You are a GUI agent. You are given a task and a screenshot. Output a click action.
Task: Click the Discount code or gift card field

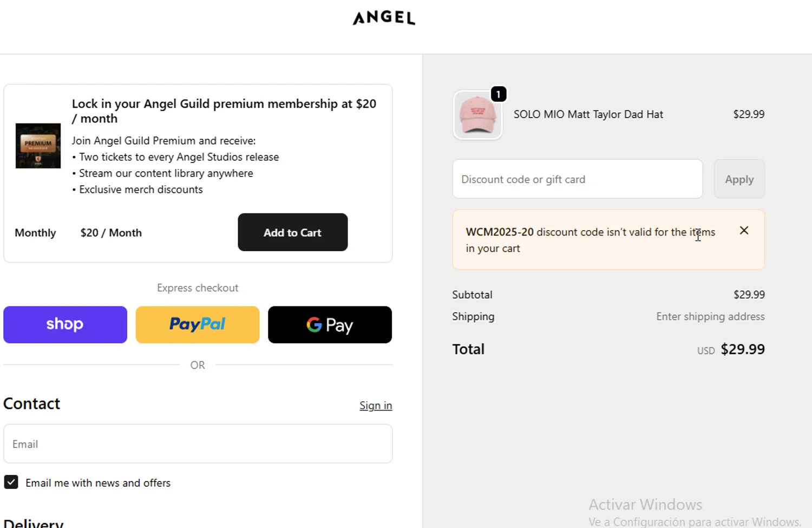pyautogui.click(x=577, y=179)
